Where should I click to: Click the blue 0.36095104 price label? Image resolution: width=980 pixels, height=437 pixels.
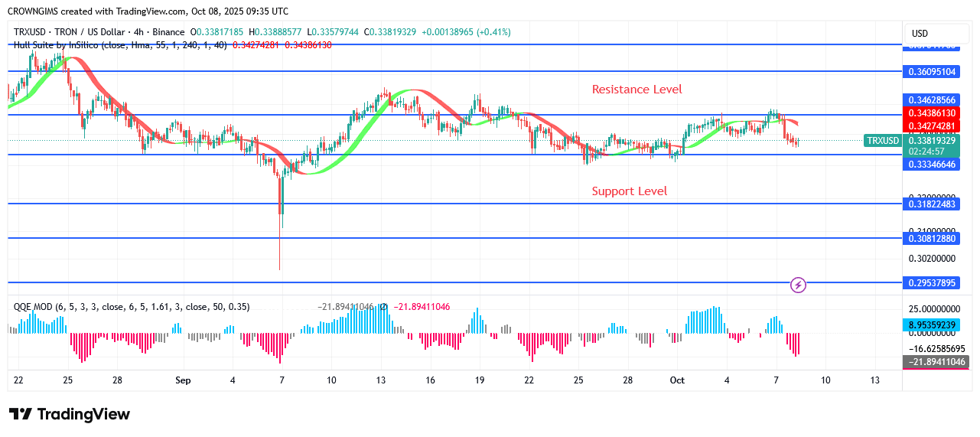932,72
